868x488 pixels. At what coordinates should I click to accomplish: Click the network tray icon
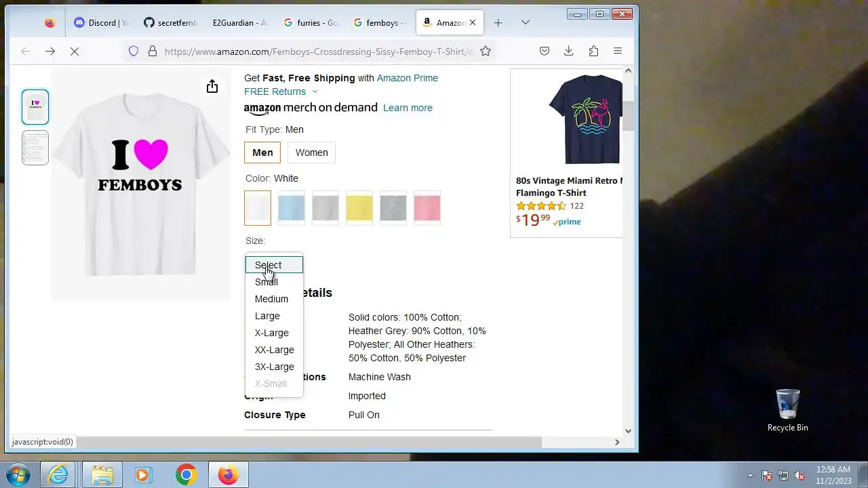click(783, 475)
